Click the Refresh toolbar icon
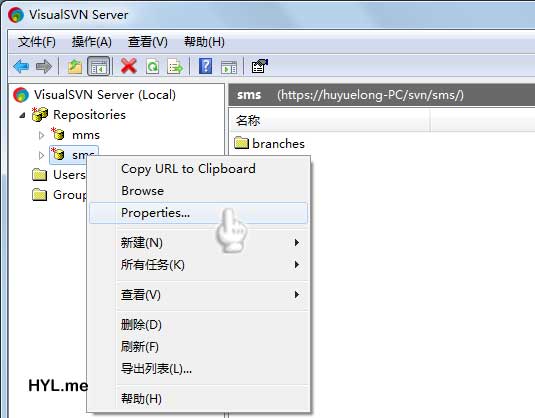This screenshot has width=535, height=418. 152,66
